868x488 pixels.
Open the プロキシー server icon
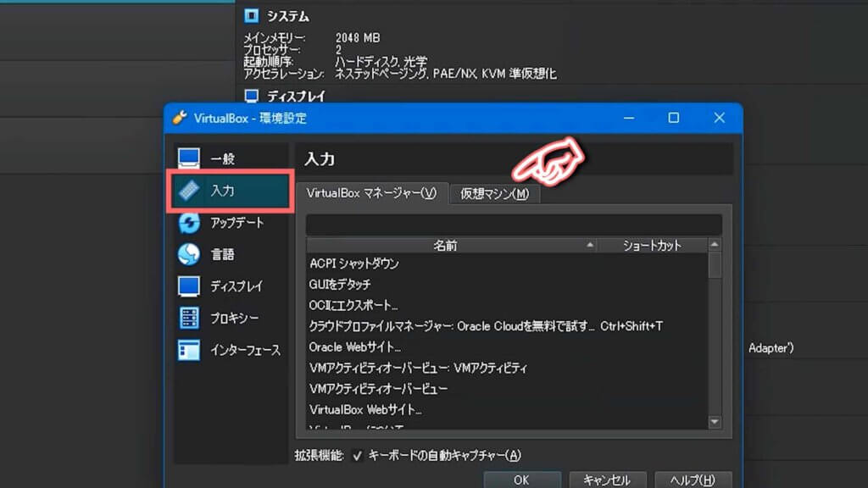(189, 319)
